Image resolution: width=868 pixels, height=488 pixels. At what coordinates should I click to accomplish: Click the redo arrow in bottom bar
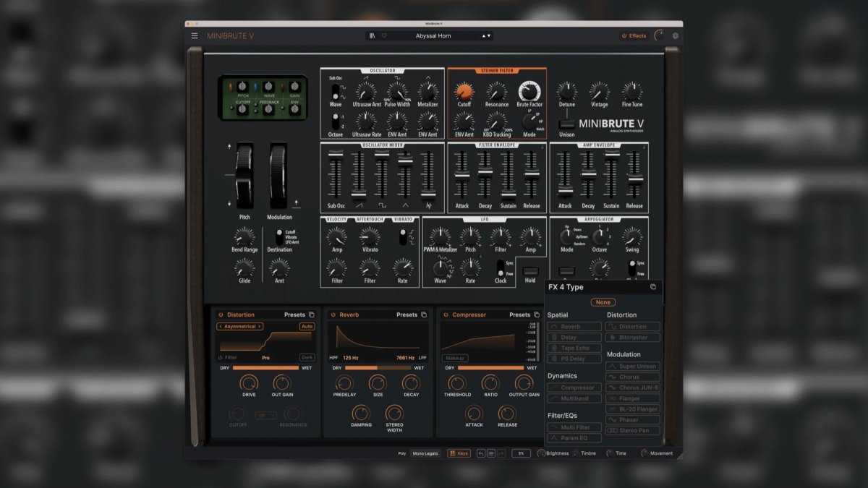pyautogui.click(x=501, y=453)
